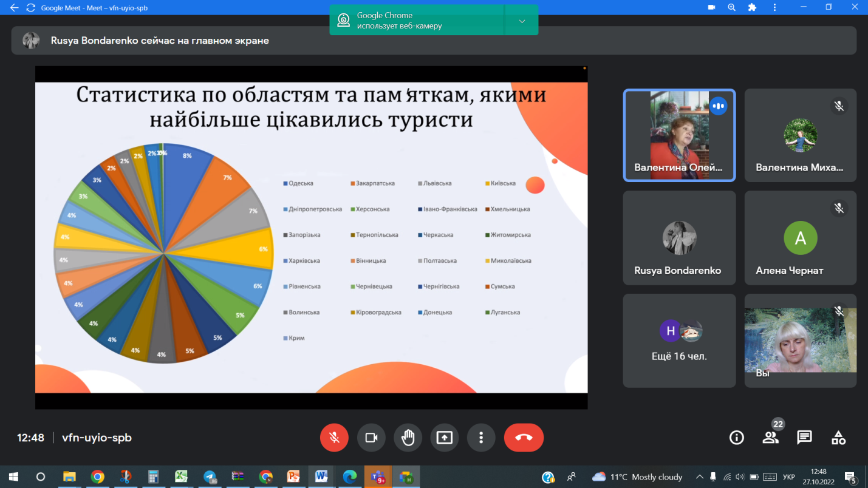Switch to the Google Meet taskbar app
The height and width of the screenshot is (488, 868).
coord(406,477)
